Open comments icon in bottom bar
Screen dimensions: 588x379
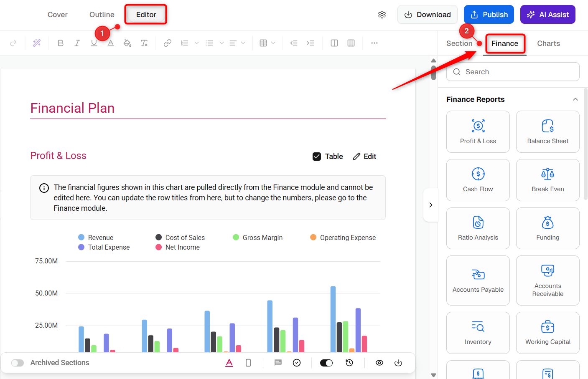278,363
